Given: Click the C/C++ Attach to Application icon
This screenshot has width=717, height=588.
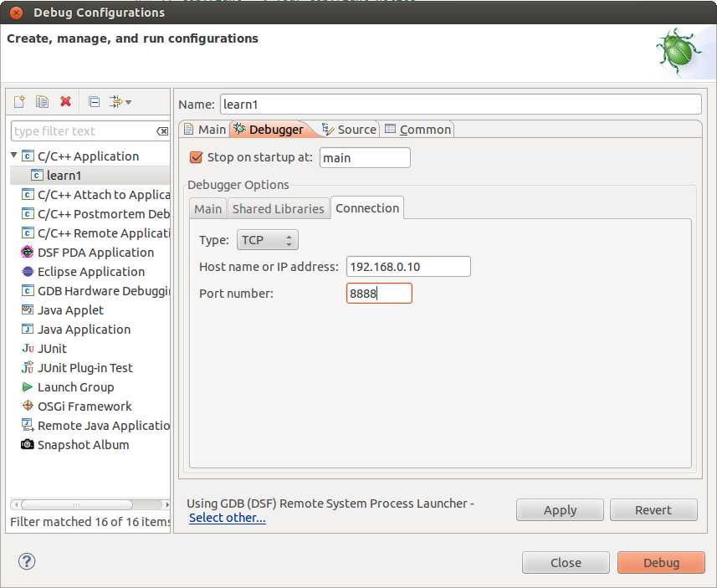Looking at the screenshot, I should (28, 194).
